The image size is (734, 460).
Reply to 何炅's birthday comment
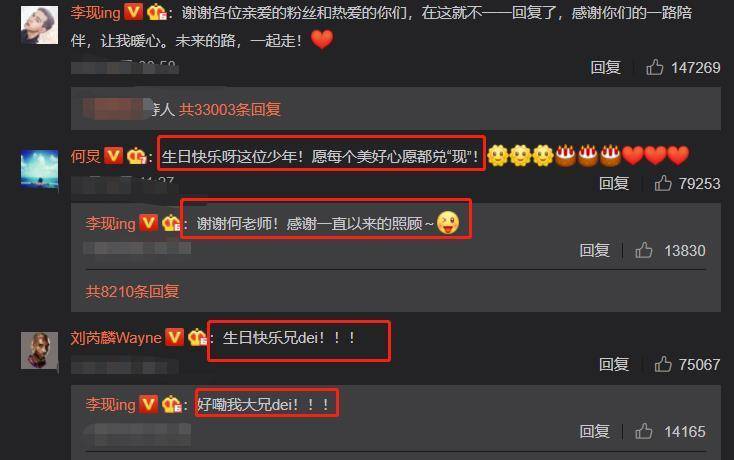[x=614, y=183]
